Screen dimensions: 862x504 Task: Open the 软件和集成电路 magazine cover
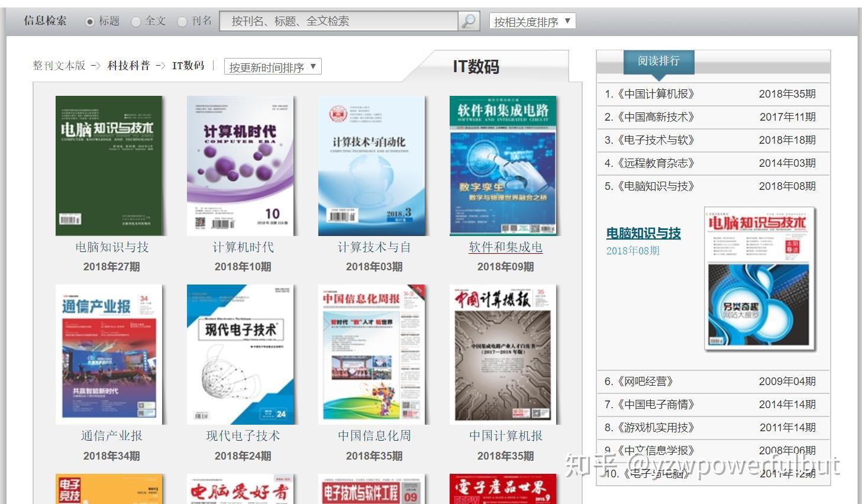(503, 166)
